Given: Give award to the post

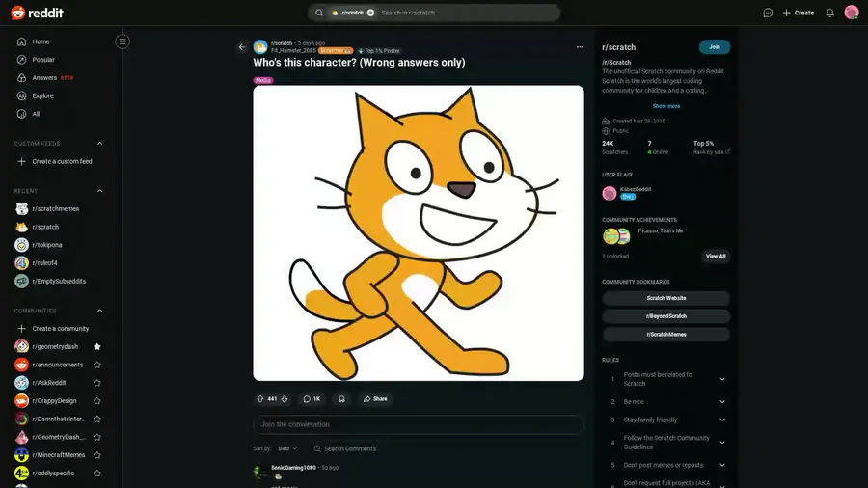Looking at the screenshot, I should (x=341, y=399).
